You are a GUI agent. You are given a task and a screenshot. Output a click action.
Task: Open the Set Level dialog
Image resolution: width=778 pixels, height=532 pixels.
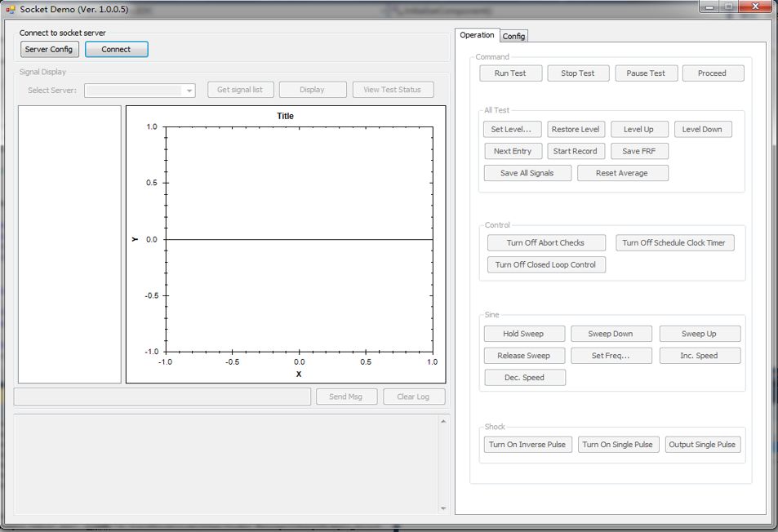click(x=513, y=129)
